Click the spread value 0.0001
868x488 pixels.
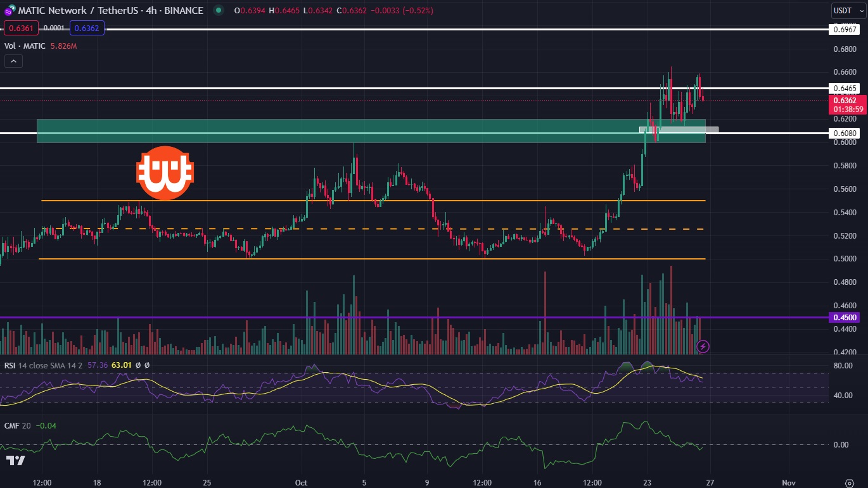[53, 28]
